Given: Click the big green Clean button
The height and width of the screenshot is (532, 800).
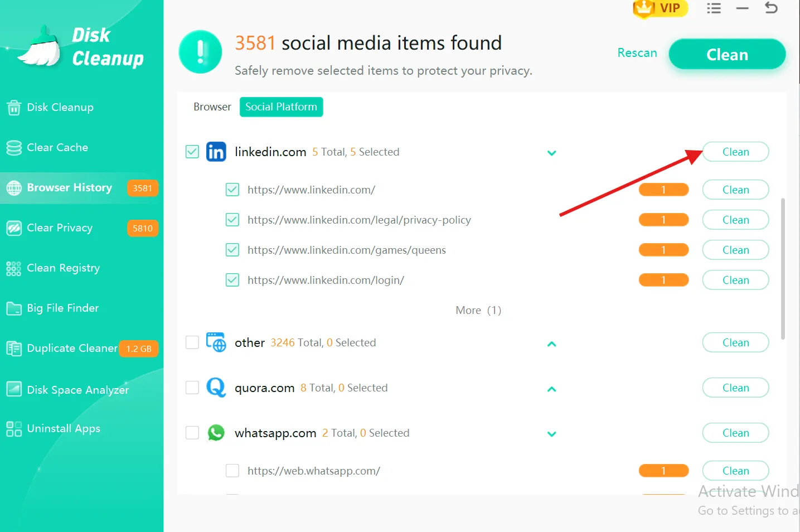Looking at the screenshot, I should pyautogui.click(x=727, y=54).
